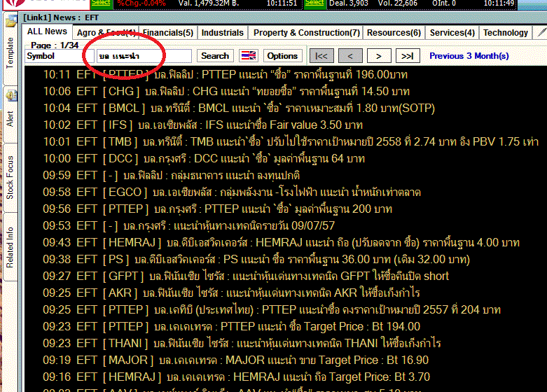547x392 pixels.
Task: Open the Template side tab label
Action: click(x=10, y=52)
